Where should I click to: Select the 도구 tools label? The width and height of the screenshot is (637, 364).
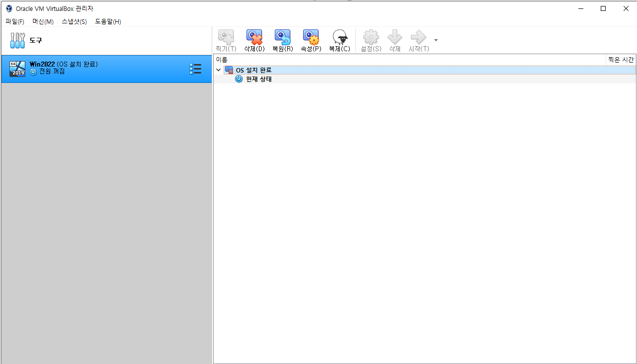[x=36, y=41]
